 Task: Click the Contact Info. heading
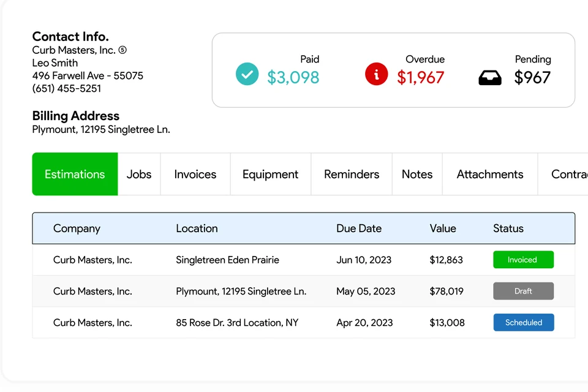click(70, 36)
